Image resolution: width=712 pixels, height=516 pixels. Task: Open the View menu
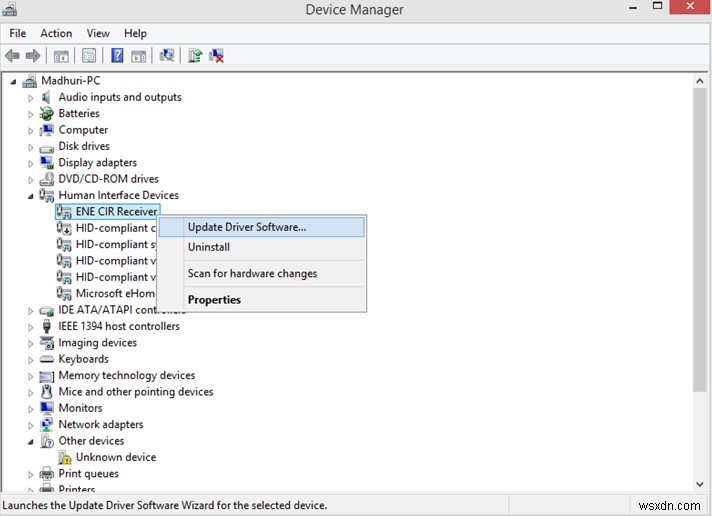(x=98, y=33)
